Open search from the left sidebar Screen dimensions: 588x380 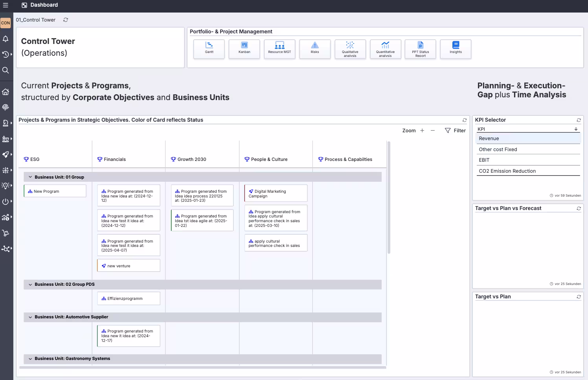pyautogui.click(x=6, y=70)
